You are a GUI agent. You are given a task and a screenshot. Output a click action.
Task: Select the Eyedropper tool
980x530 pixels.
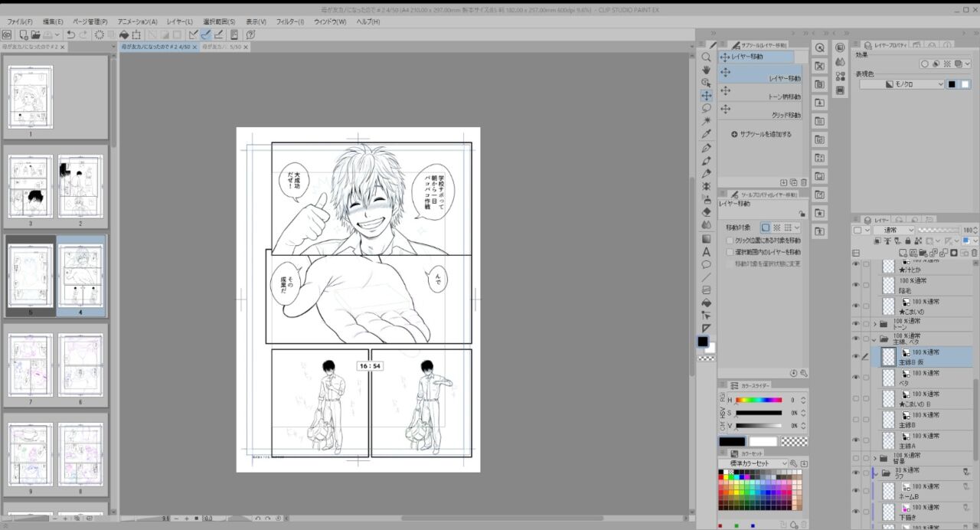point(706,134)
